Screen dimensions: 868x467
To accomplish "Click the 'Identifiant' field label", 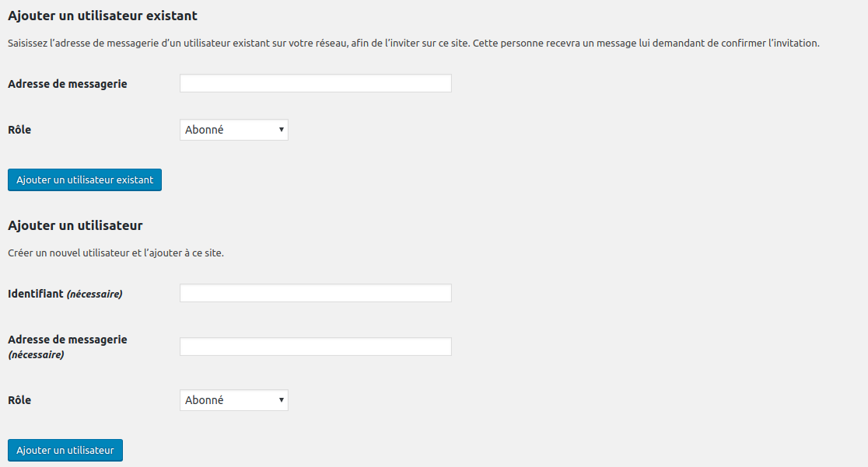I will pos(36,294).
